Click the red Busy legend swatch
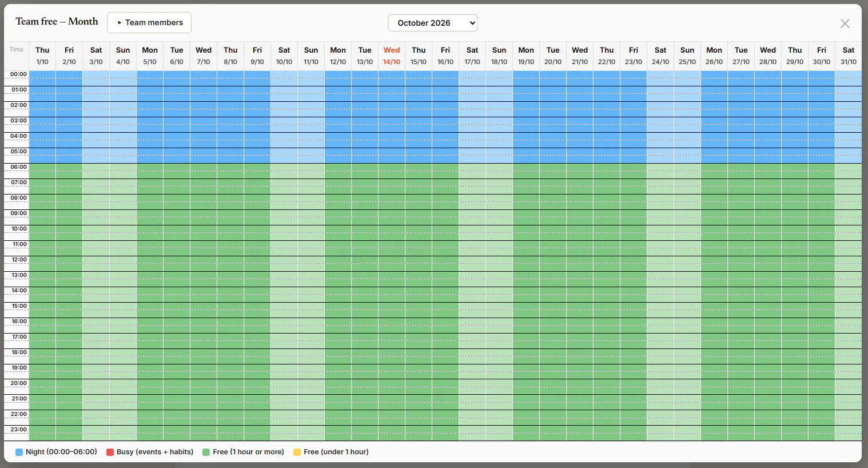This screenshot has width=868, height=468. coord(110,452)
